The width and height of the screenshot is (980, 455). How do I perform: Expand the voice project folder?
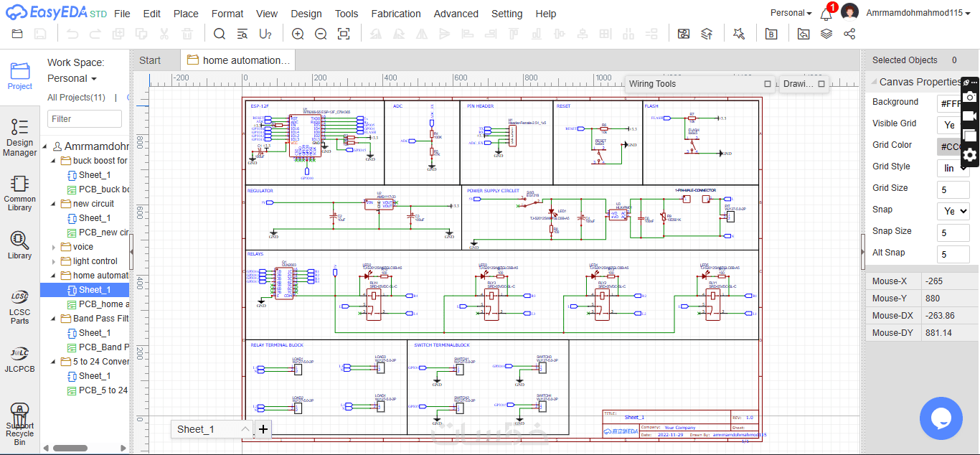coord(55,247)
